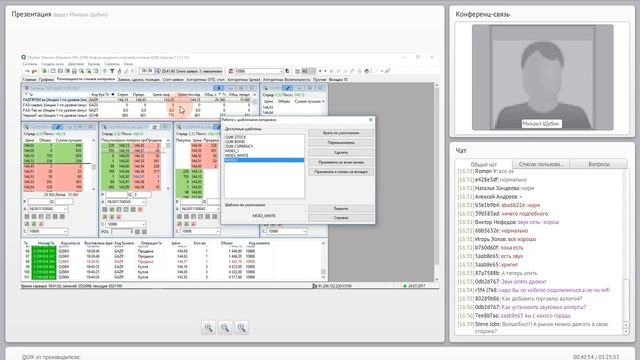Click pencil icon in rightmost quote window title

click(x=288, y=88)
